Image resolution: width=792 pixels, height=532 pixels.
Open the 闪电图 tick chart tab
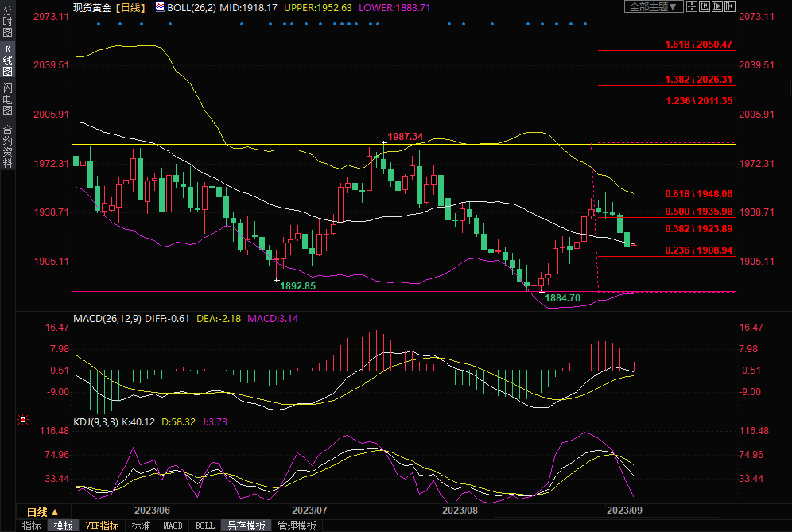pyautogui.click(x=7, y=99)
